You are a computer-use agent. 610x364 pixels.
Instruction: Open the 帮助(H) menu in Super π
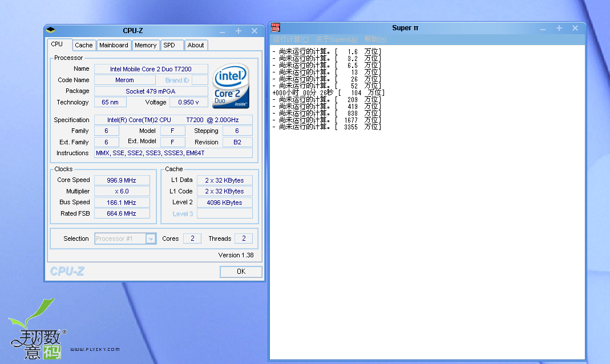[x=375, y=39]
